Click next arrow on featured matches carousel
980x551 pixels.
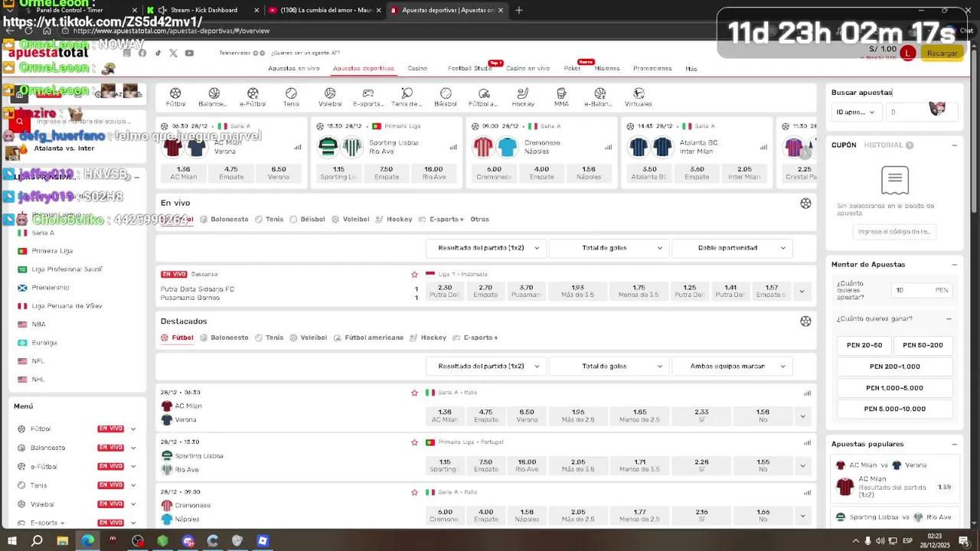(x=805, y=153)
